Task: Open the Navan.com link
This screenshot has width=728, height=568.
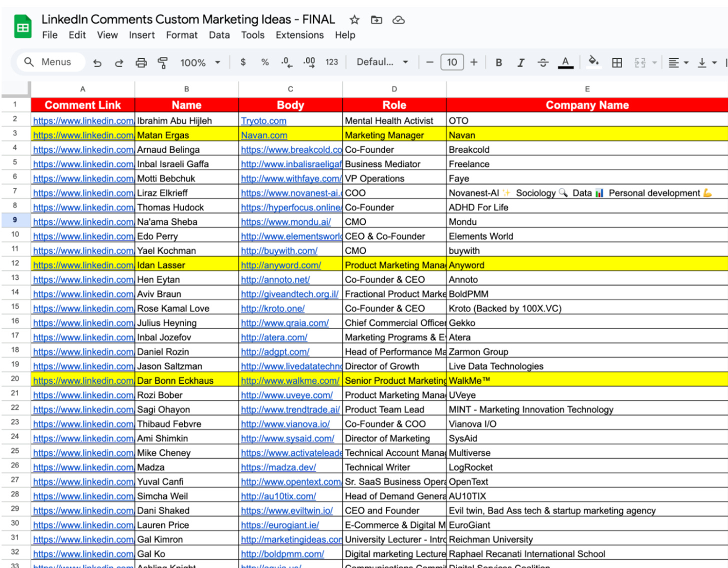Action: click(x=264, y=135)
